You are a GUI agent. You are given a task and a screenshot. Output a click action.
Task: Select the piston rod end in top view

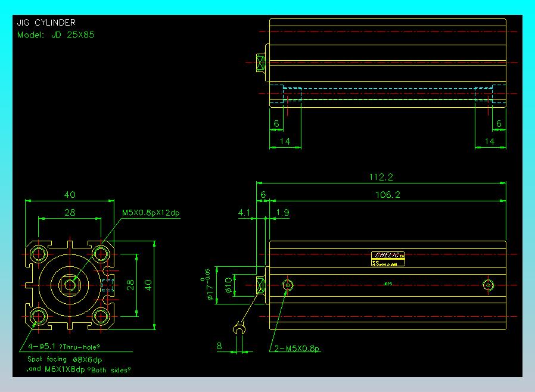261,62
